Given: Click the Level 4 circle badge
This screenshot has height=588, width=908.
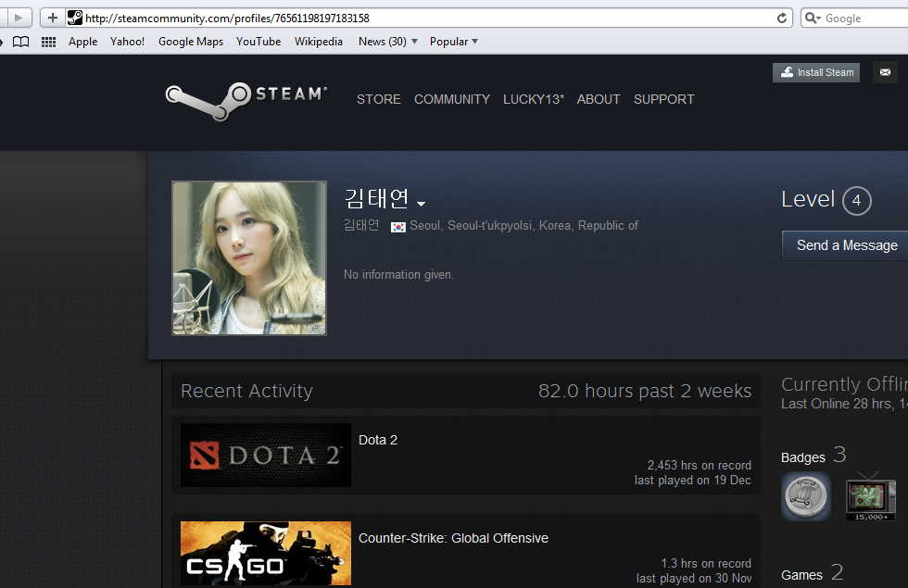Looking at the screenshot, I should point(856,201).
